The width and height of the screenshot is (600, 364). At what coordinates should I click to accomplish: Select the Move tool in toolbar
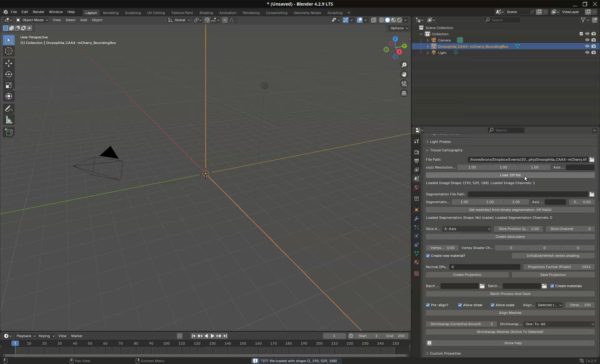9,63
